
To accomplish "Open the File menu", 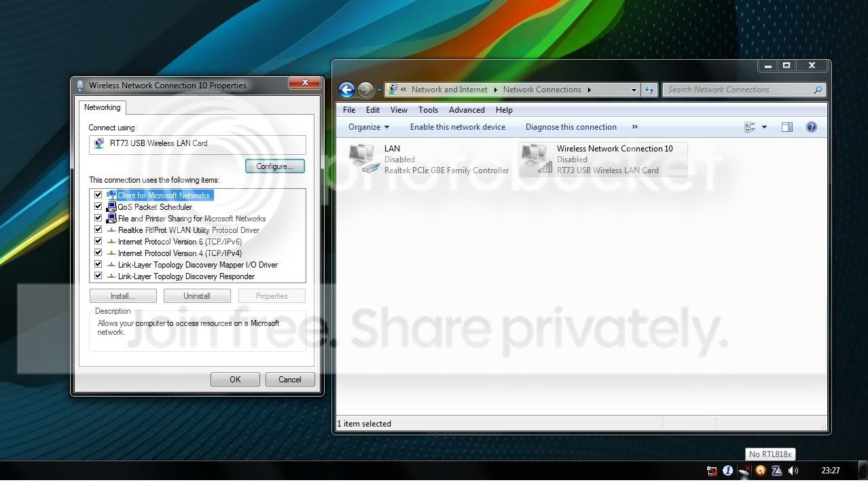I will point(349,110).
